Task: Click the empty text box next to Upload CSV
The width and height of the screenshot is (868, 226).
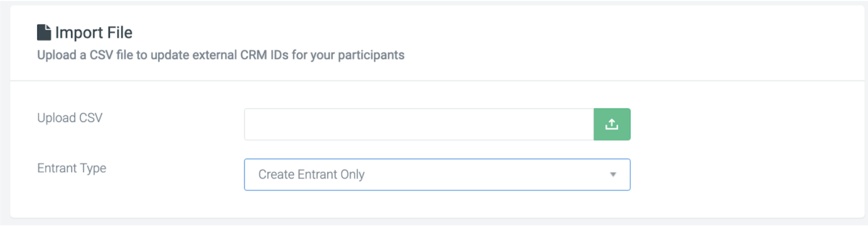Action: tap(419, 124)
